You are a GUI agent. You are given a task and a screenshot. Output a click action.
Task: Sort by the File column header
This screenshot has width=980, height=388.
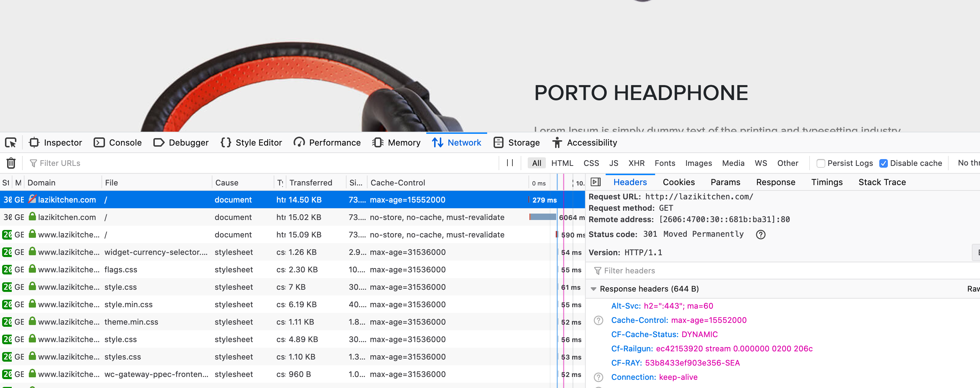point(156,183)
